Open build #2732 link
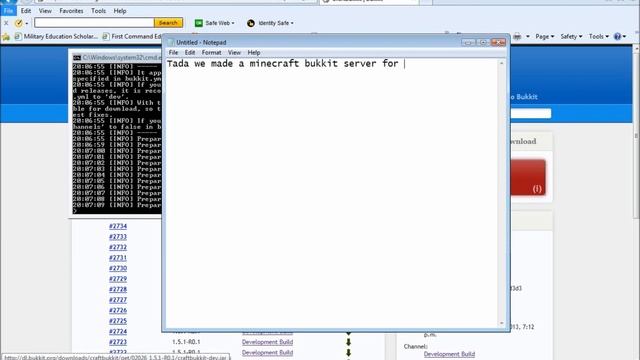This screenshot has width=640, height=360. coord(118,247)
